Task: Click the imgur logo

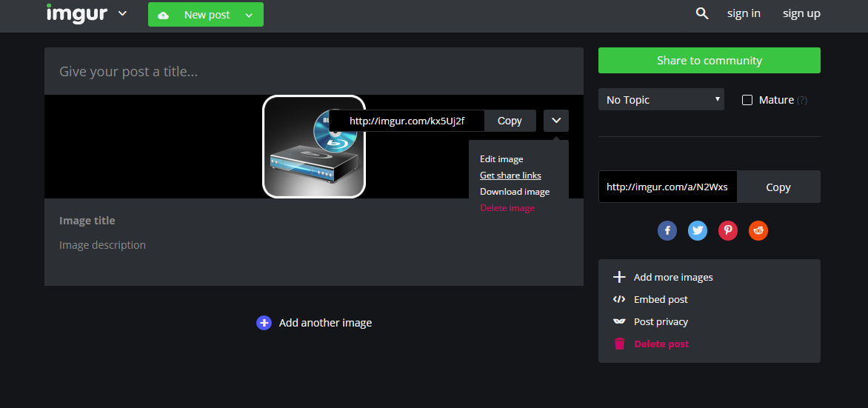Action: pos(76,13)
